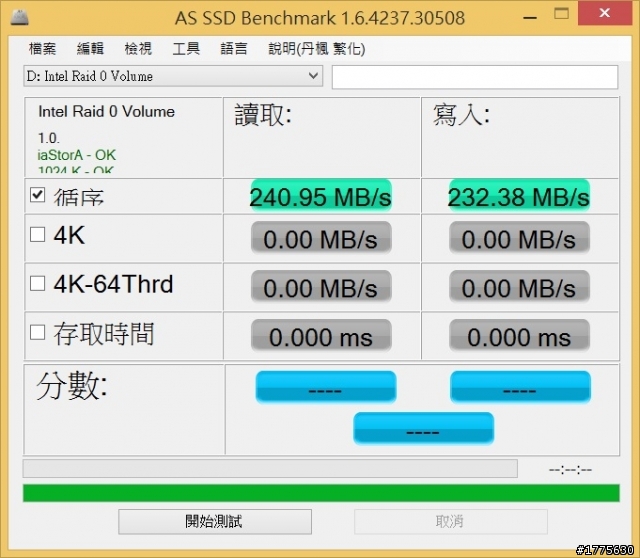Click the read score blue box
Viewport: 640px width, 558px height.
(326, 387)
